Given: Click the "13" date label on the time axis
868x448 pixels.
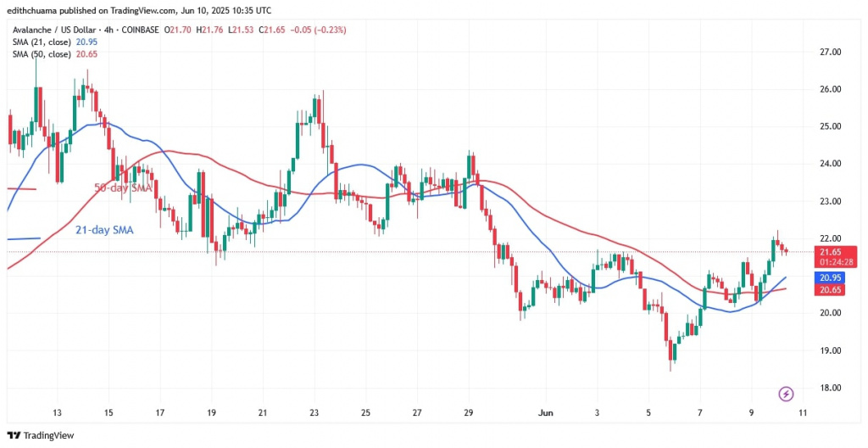Looking at the screenshot, I should click(57, 412).
